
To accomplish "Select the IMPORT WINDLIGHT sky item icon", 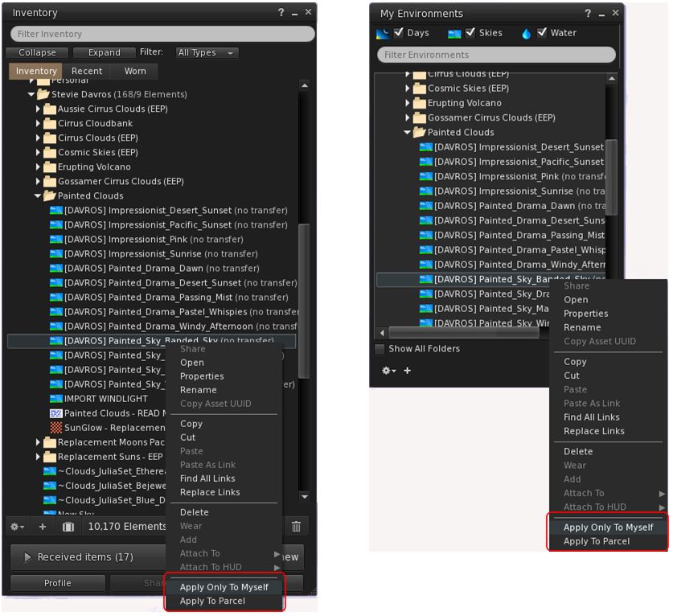I will 56,399.
